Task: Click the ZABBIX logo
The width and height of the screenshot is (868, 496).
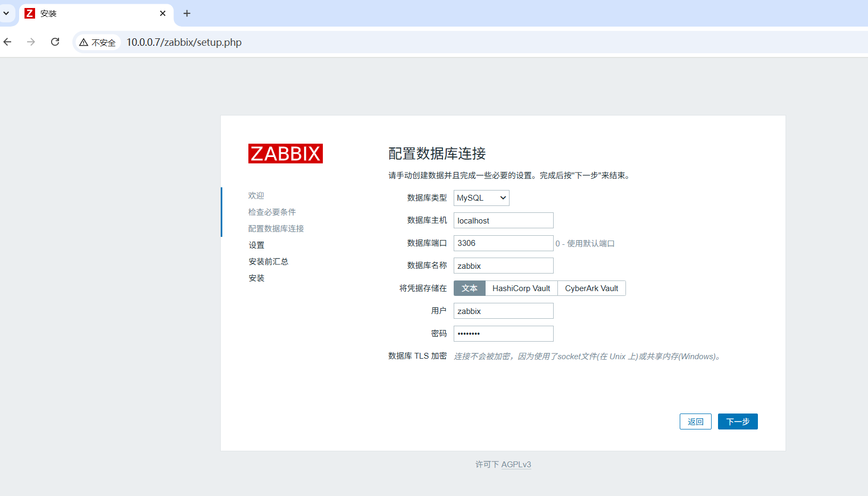Action: 286,154
